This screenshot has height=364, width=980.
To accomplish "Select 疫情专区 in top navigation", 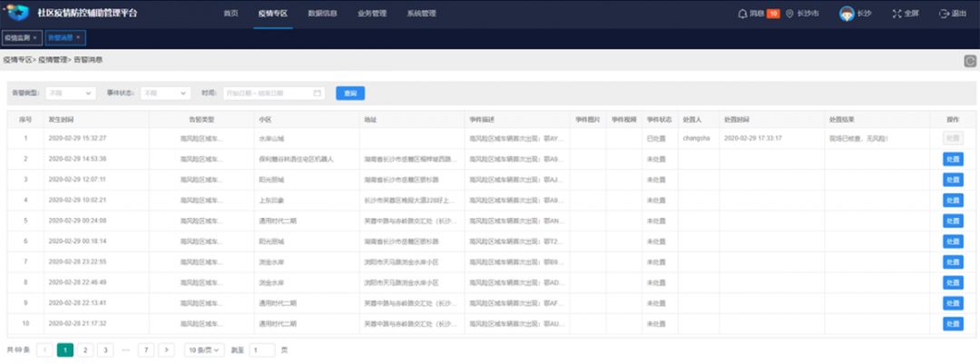I will point(272,14).
